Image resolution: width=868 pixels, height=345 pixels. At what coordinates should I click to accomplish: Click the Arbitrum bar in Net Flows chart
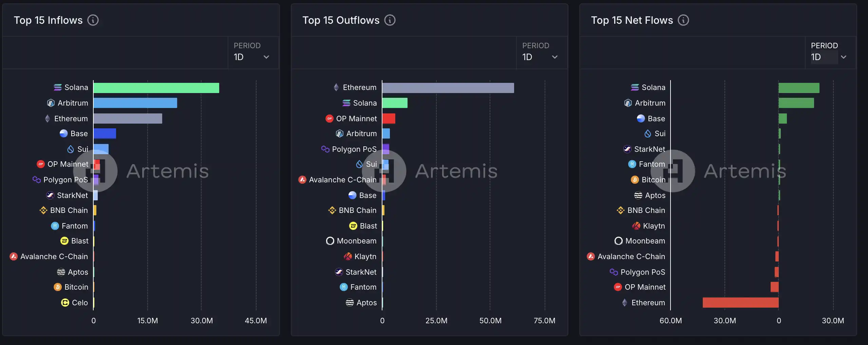pos(796,103)
